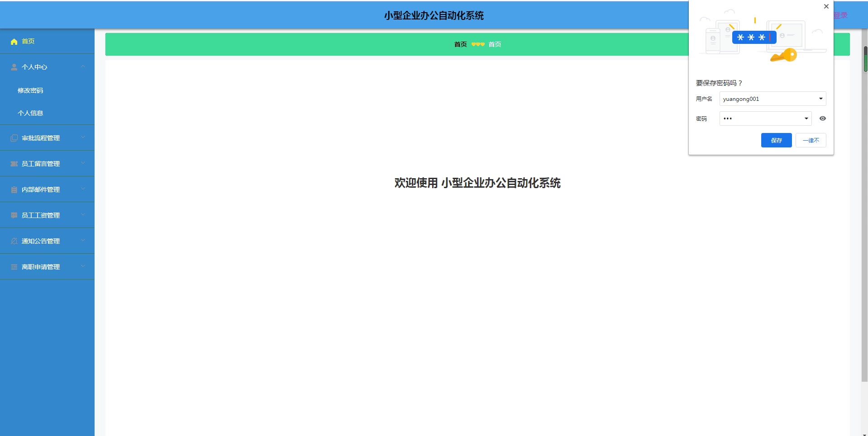Show the saved password with the eye toggle
The image size is (868, 436).
coord(822,118)
